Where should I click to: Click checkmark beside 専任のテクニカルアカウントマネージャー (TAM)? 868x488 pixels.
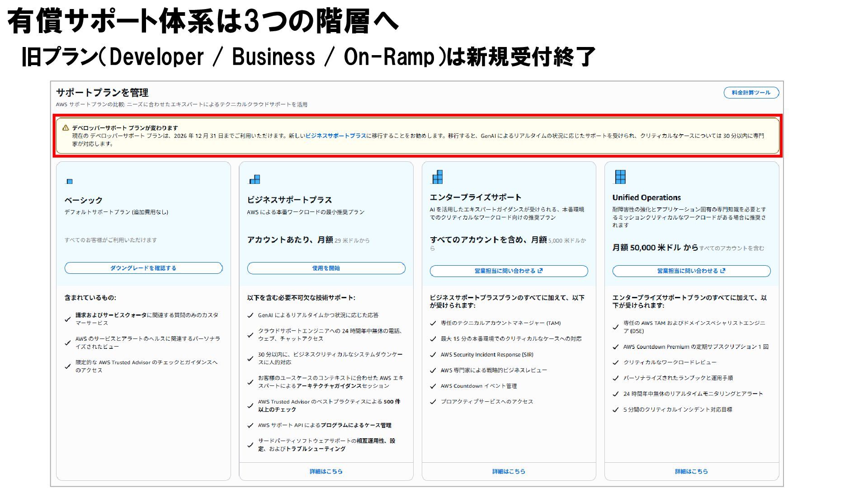[x=433, y=323]
